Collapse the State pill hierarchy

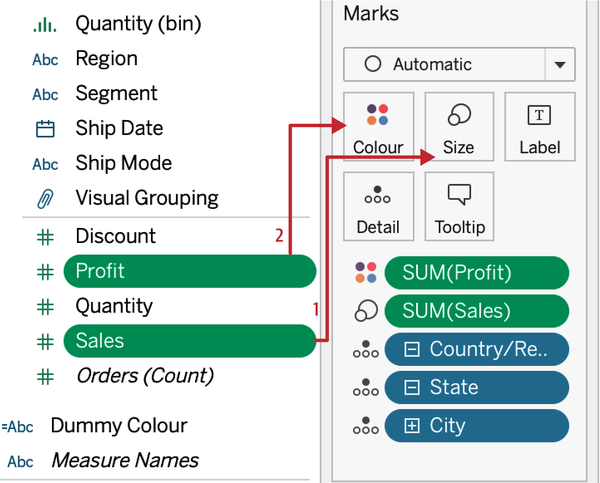pos(412,388)
